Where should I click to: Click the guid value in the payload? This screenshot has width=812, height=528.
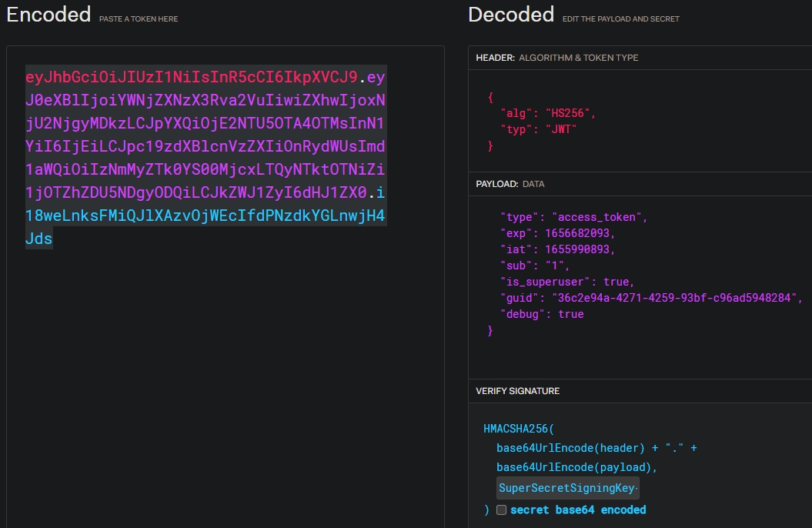pos(677,298)
